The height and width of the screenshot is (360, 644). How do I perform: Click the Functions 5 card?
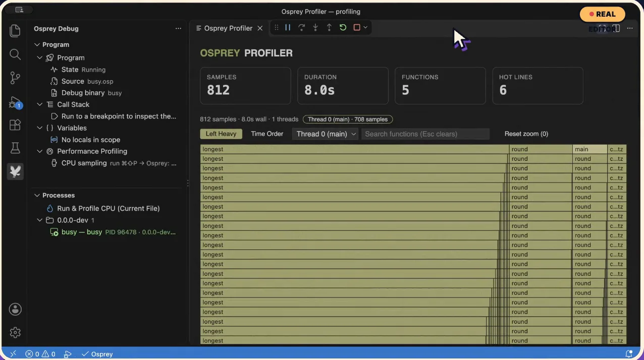tap(440, 86)
